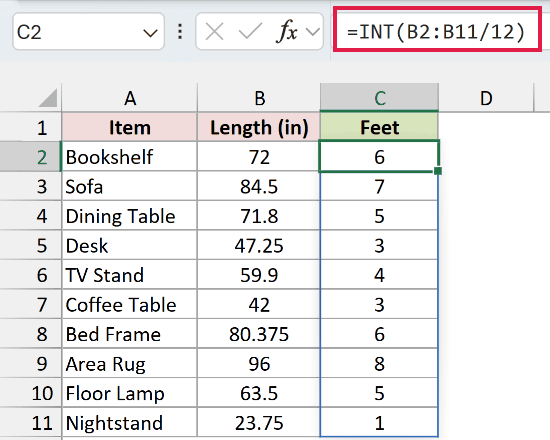This screenshot has width=550, height=440.
Task: Select row 6 header
Action: 31,275
